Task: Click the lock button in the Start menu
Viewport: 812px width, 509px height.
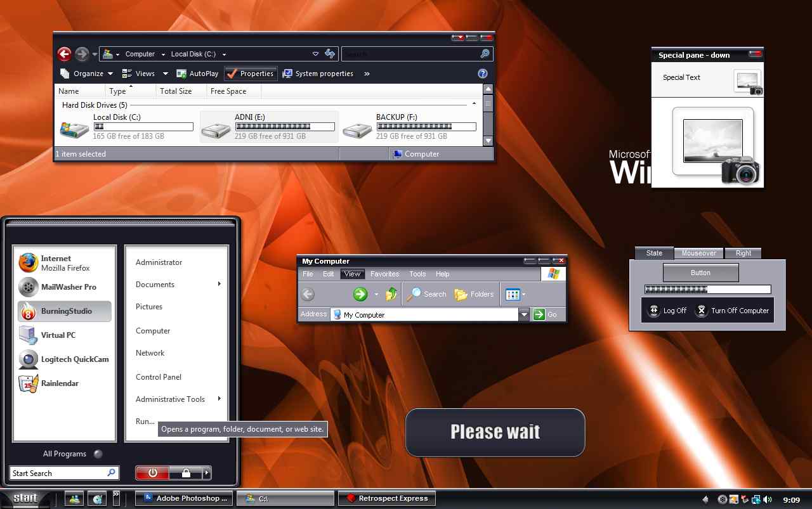Action: tap(186, 473)
